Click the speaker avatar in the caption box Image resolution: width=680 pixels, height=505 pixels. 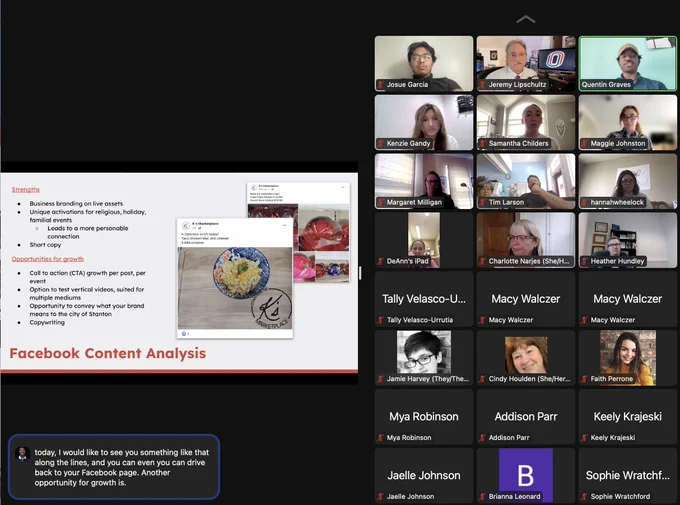22,453
